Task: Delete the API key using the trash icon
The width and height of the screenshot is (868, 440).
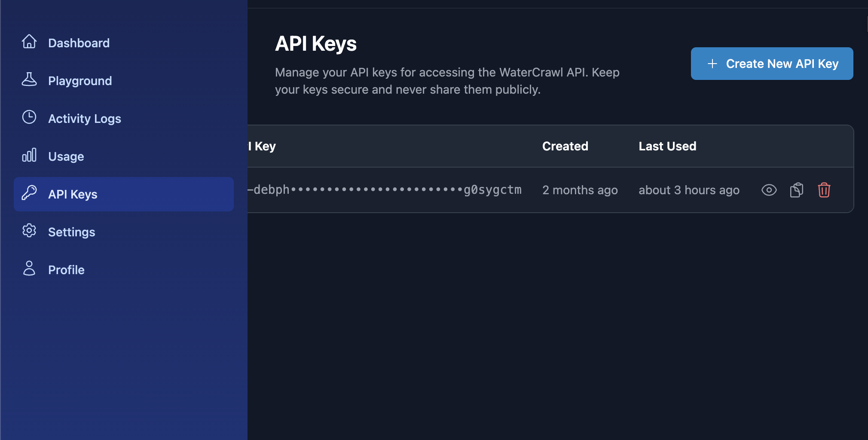Action: coord(824,190)
